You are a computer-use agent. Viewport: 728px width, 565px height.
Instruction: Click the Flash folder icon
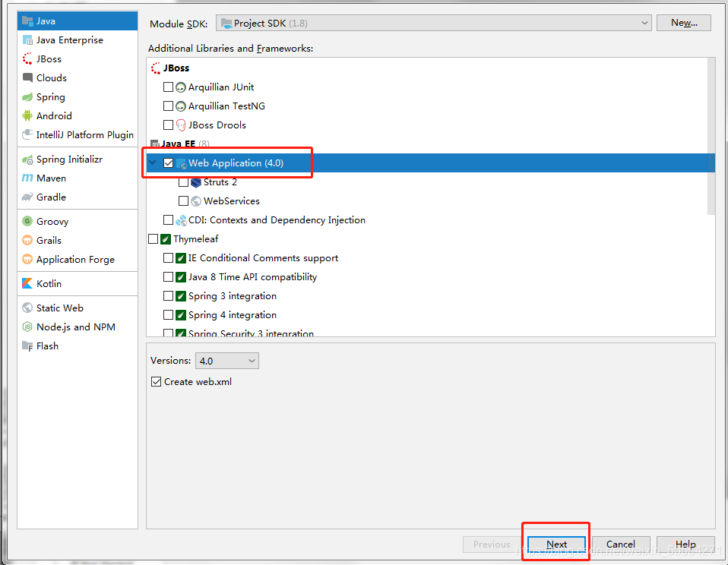tap(27, 346)
